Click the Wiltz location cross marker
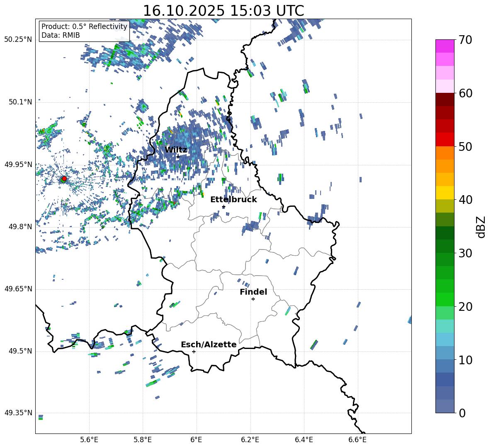Screen dimensions: 491x448 pyautogui.click(x=178, y=157)
